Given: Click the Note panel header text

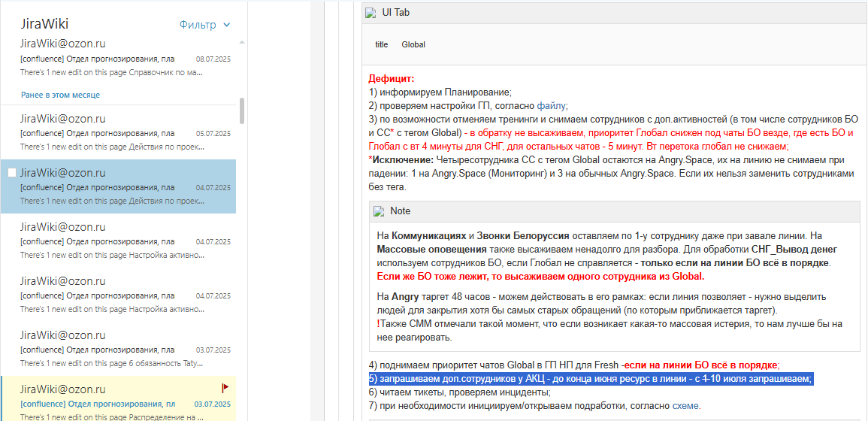Looking at the screenshot, I should click(401, 211).
